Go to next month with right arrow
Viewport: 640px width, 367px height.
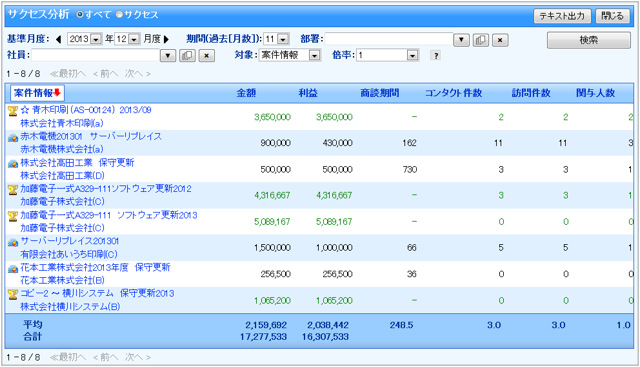[x=166, y=39]
